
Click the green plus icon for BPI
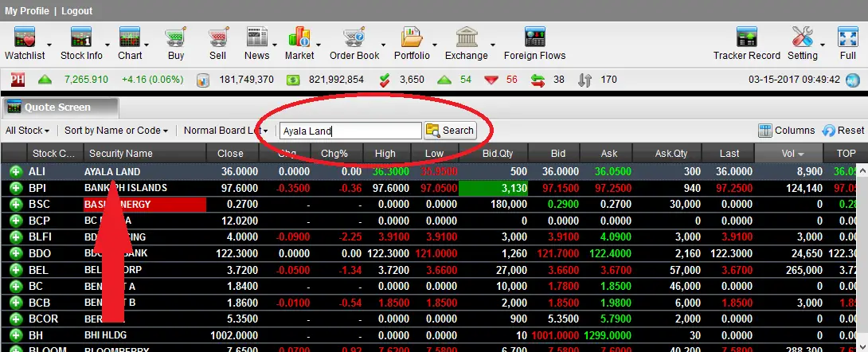click(16, 188)
